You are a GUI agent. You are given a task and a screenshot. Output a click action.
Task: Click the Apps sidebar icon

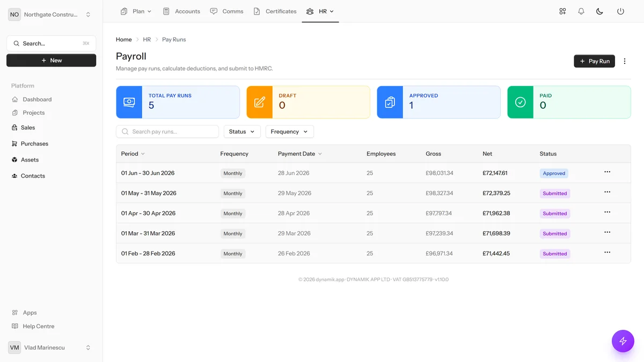click(x=15, y=313)
